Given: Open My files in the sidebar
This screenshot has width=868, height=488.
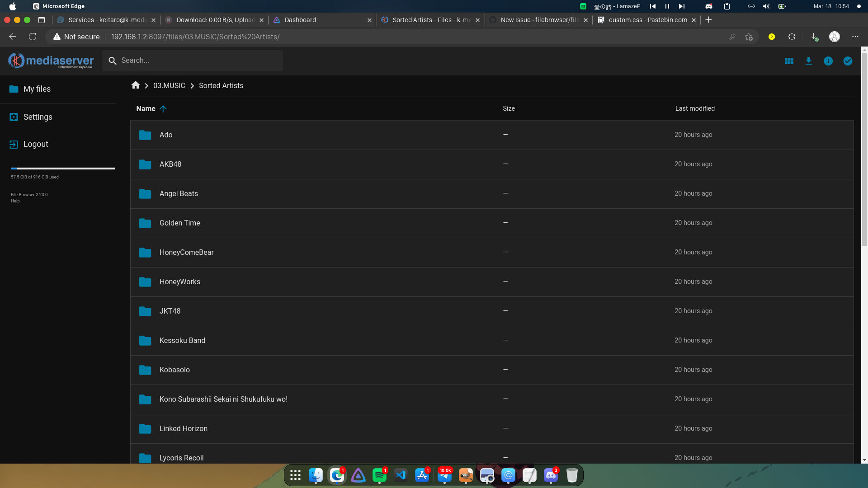Looking at the screenshot, I should click(37, 89).
